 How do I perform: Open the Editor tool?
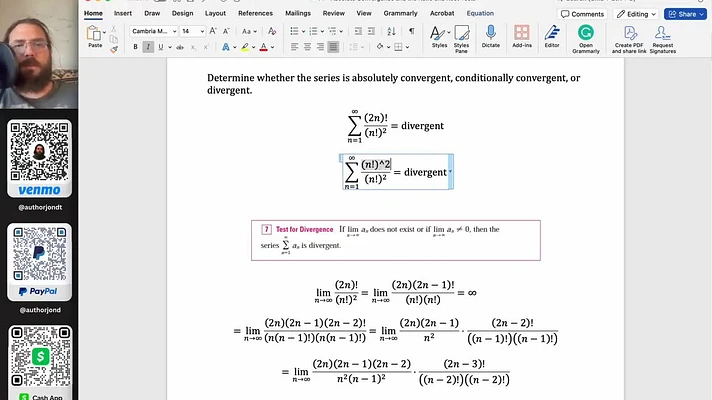[x=552, y=37]
